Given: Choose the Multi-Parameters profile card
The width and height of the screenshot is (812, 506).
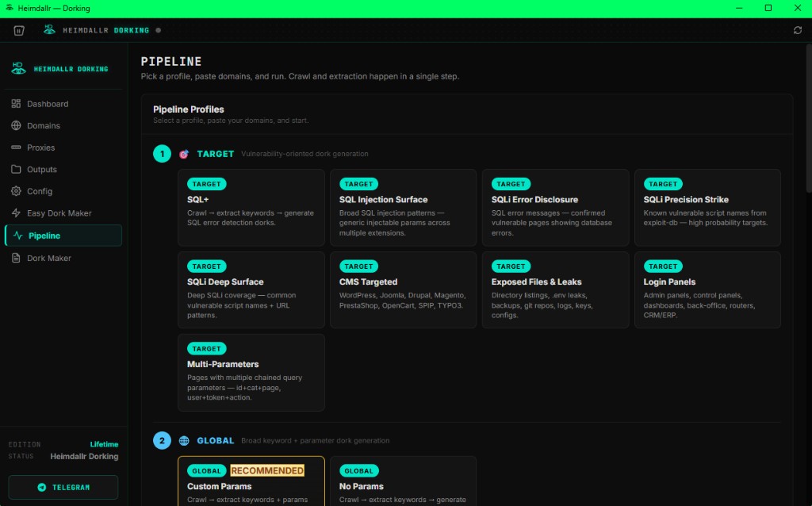Looking at the screenshot, I should point(251,373).
